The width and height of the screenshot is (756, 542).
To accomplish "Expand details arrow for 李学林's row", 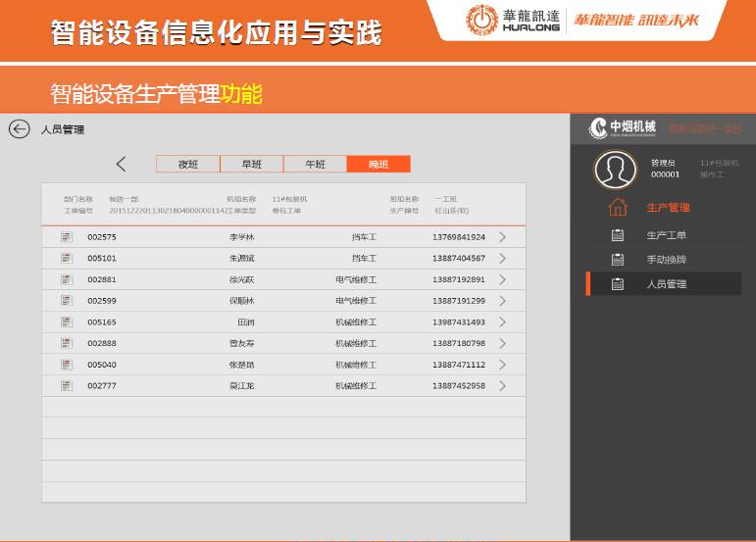I will 502,237.
